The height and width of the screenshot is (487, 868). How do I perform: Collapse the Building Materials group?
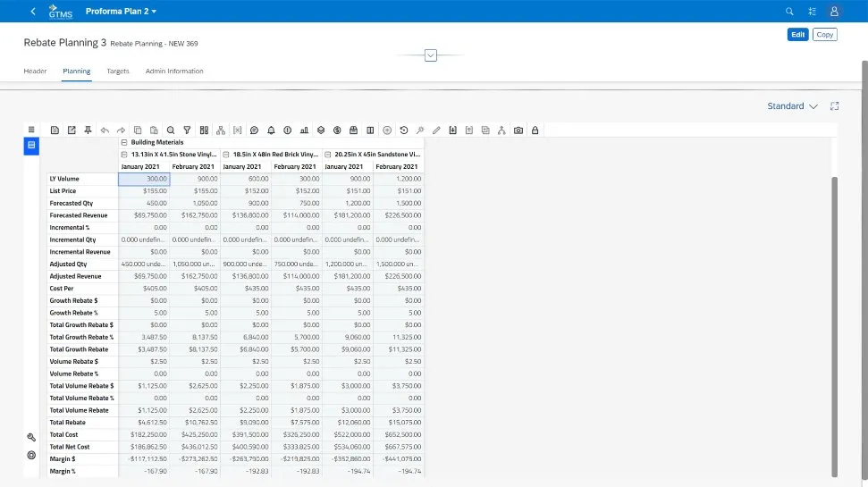click(x=124, y=142)
